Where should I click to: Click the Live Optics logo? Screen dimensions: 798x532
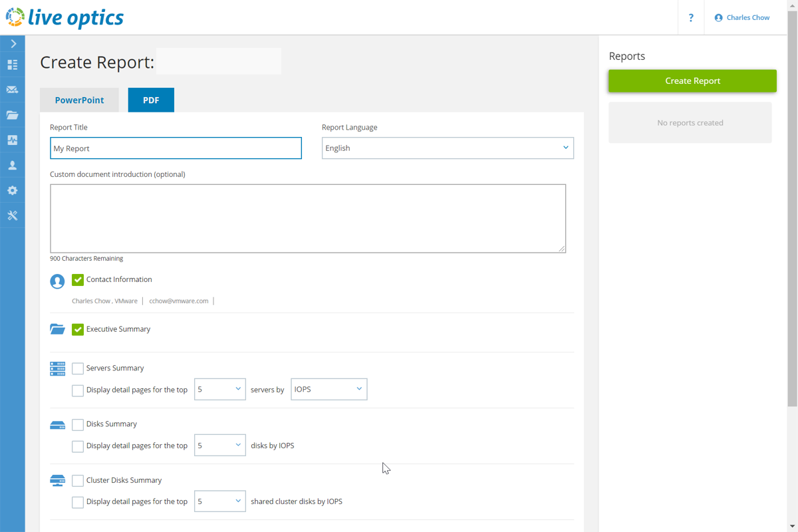click(65, 17)
